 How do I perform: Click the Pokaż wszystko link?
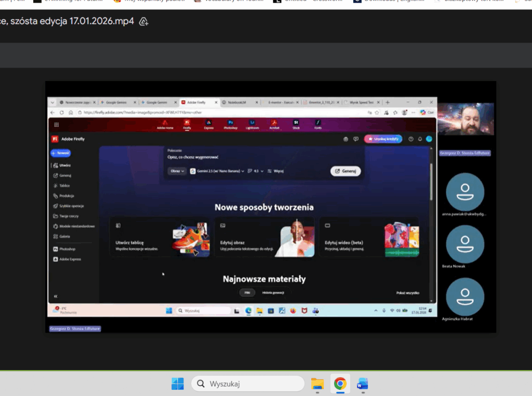[407, 293]
